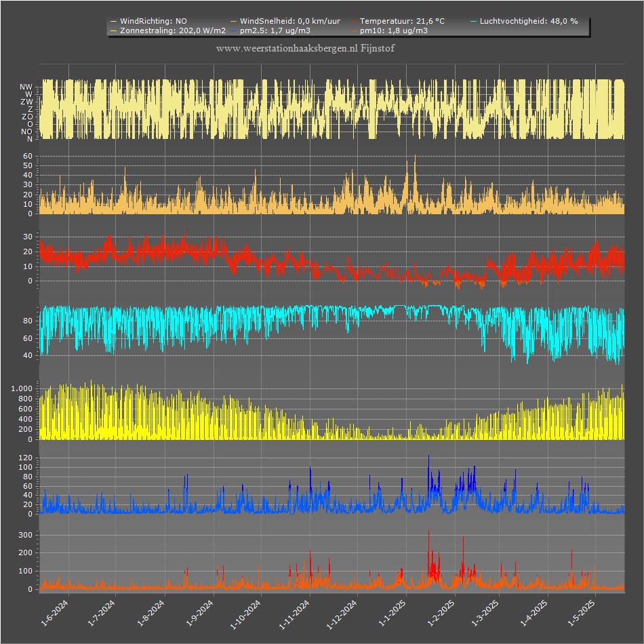Click the 1-1-2025 date axis label
This screenshot has height=644, width=644.
click(x=393, y=613)
